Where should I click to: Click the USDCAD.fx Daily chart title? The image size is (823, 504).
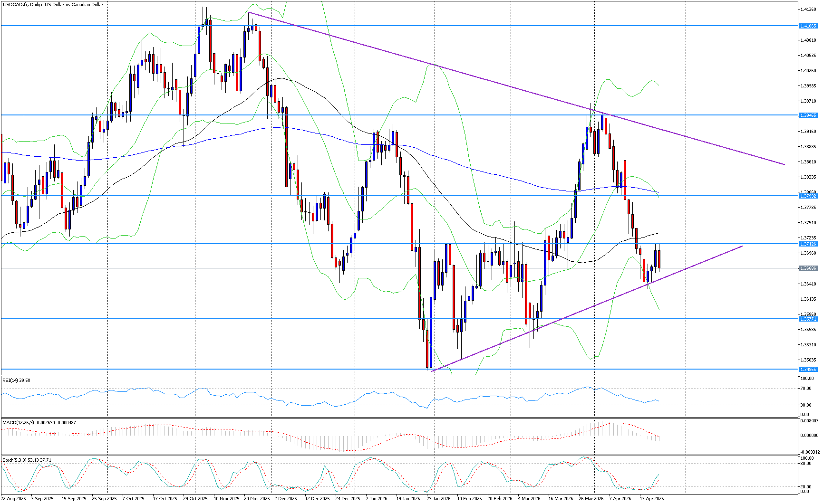[x=53, y=5]
